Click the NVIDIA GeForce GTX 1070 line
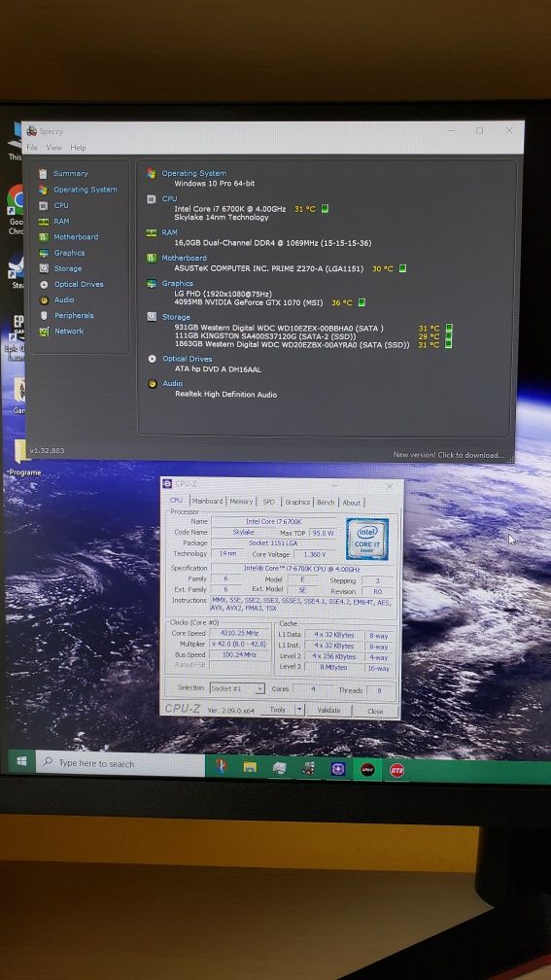The image size is (551, 980). tap(249, 302)
